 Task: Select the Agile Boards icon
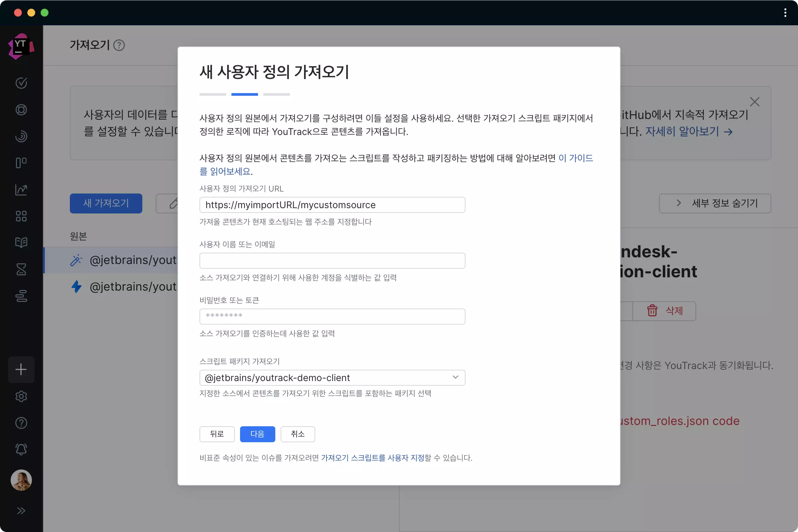21,163
